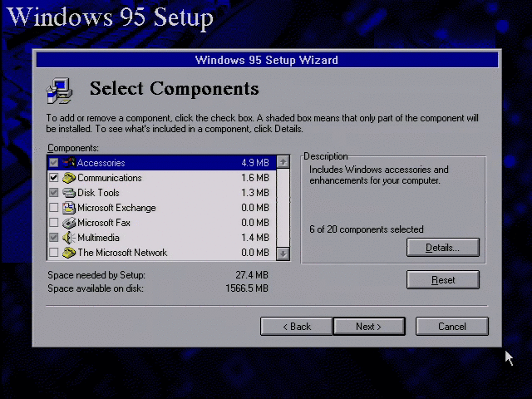Click the Microsoft Exchange icon
The width and height of the screenshot is (532, 399).
point(69,208)
